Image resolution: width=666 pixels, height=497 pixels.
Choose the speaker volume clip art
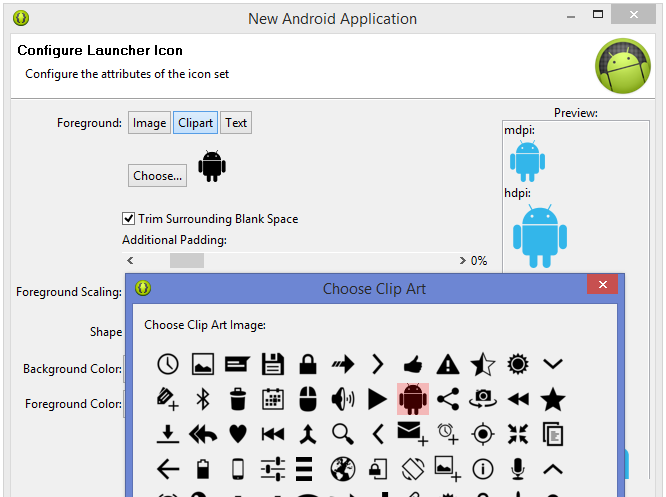(343, 399)
